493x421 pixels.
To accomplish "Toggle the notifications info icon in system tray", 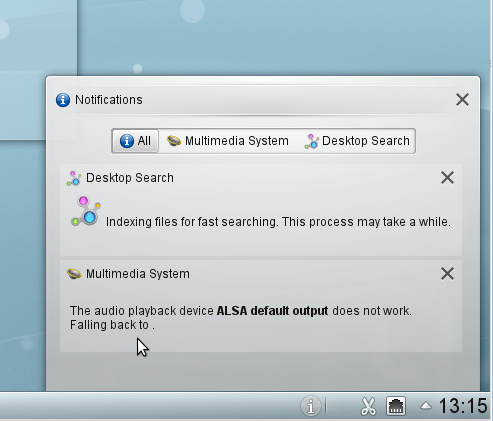I will click(310, 406).
